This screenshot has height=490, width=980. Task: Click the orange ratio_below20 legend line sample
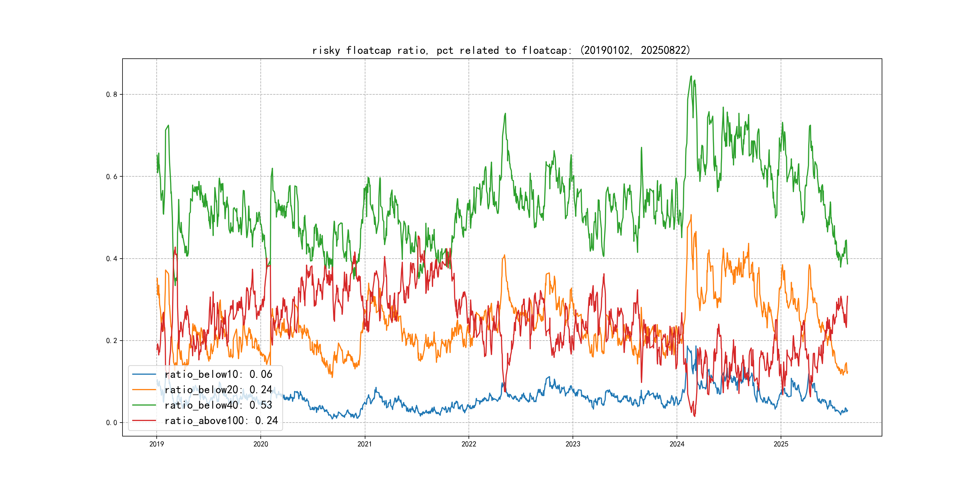[144, 390]
